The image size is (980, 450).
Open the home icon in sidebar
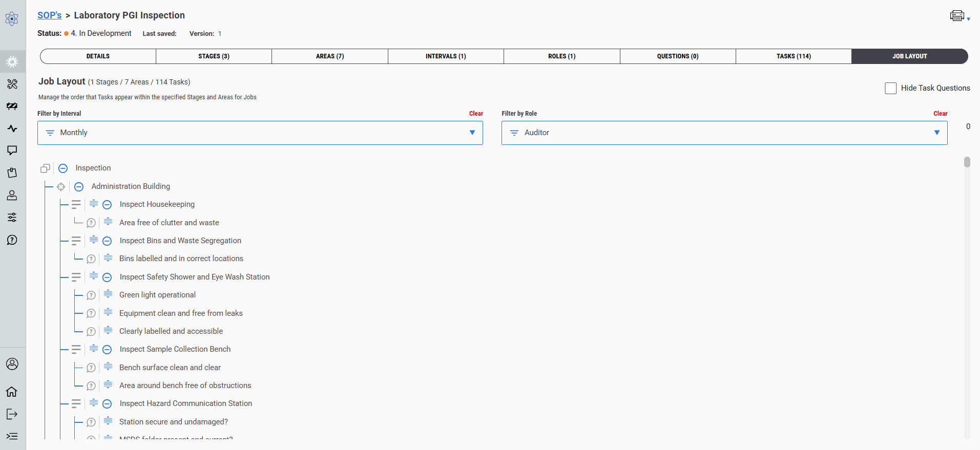12,392
